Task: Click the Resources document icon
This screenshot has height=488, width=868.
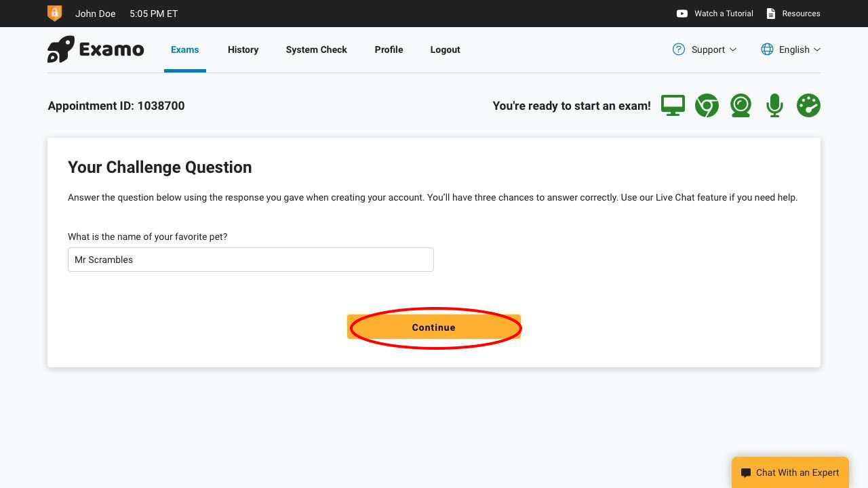Action: (x=770, y=14)
